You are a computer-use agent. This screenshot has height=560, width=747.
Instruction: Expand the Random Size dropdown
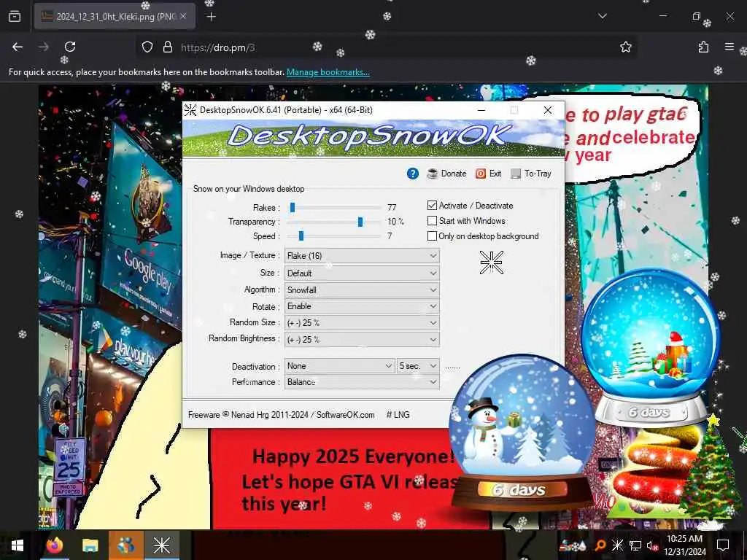point(362,323)
